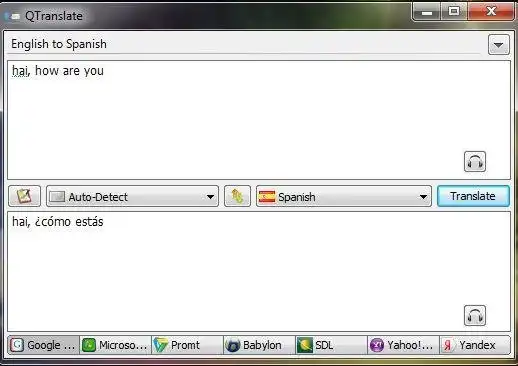Viewport: 518px width, 366px height.
Task: Switch to the Microsoft translation service
Action: (x=115, y=345)
